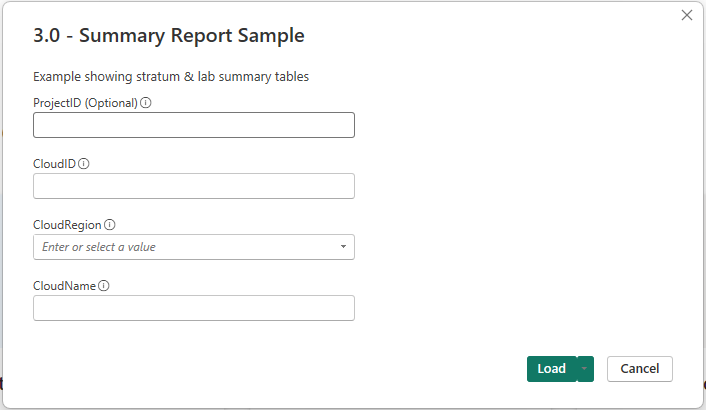Cancel the parameter dialog
The width and height of the screenshot is (706, 410).
click(639, 369)
